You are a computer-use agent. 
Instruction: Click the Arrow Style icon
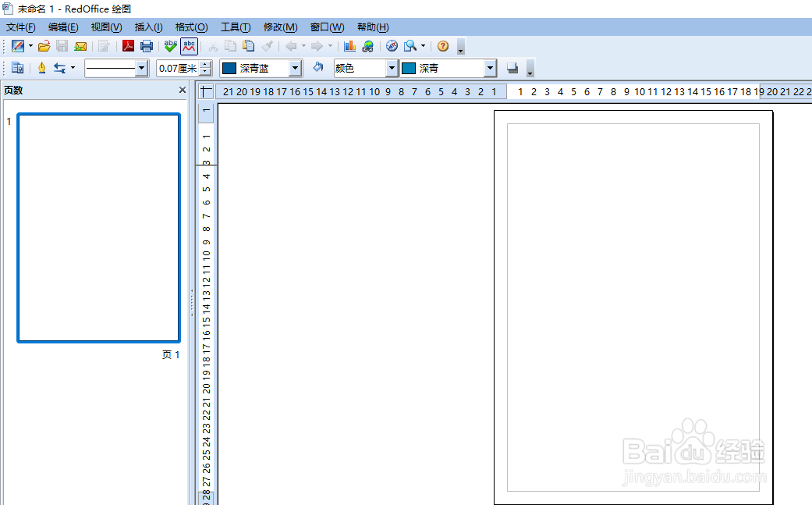tap(59, 68)
